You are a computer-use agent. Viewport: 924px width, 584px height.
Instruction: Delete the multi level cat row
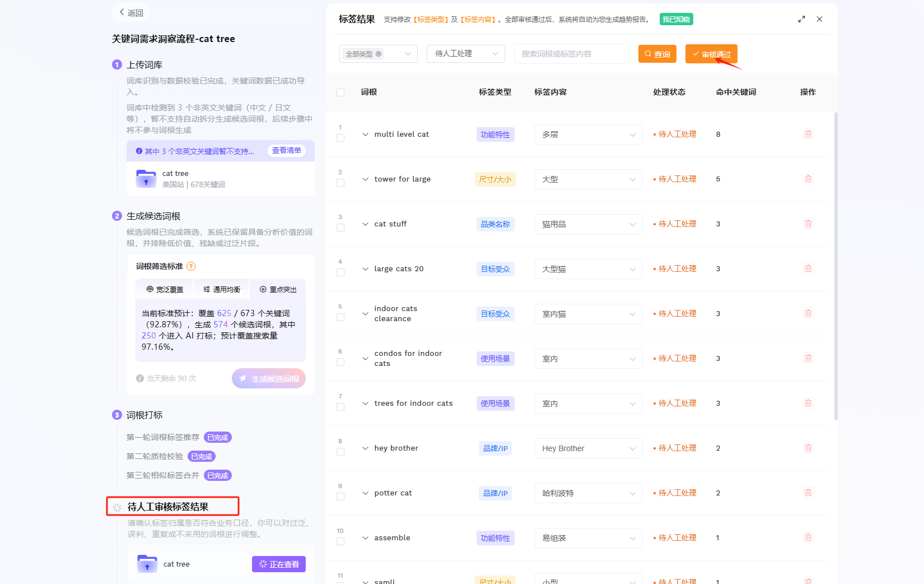click(x=808, y=134)
